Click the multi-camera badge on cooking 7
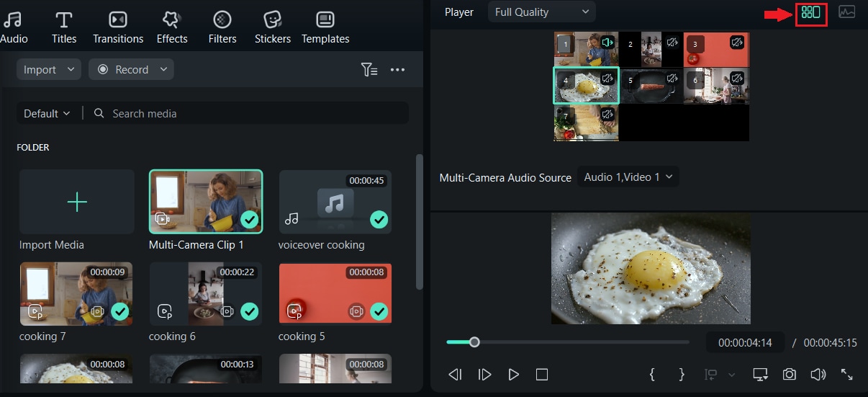Image resolution: width=868 pixels, height=397 pixels. pos(98,312)
